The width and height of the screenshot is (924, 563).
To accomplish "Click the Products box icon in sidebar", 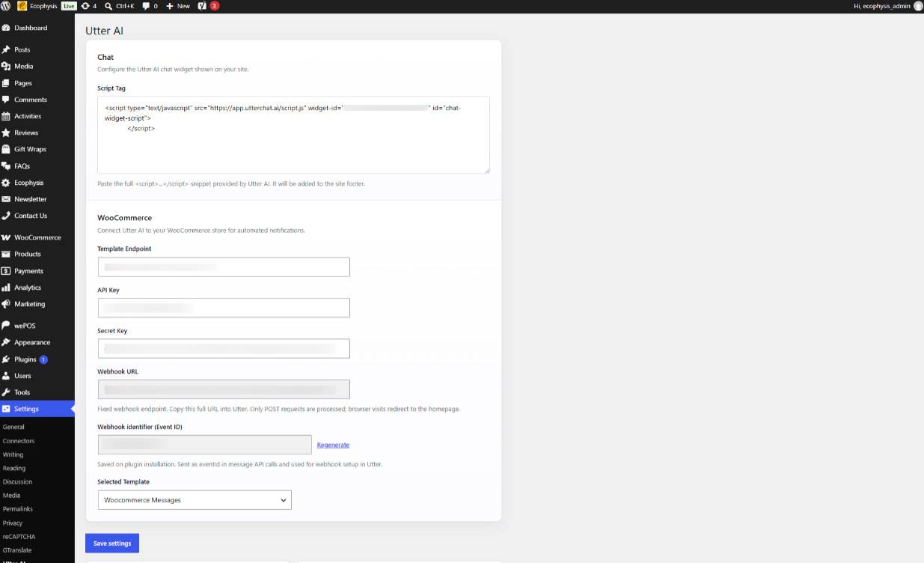I will point(7,254).
